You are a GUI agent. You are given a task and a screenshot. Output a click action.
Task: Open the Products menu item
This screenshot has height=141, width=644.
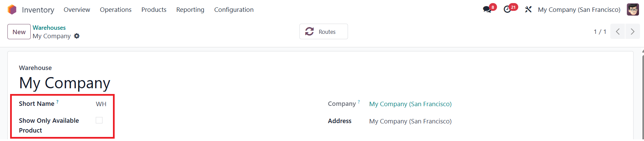154,10
